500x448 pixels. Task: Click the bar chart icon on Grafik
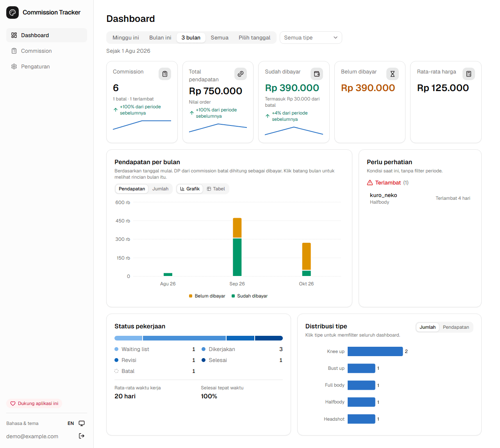tap(182, 189)
